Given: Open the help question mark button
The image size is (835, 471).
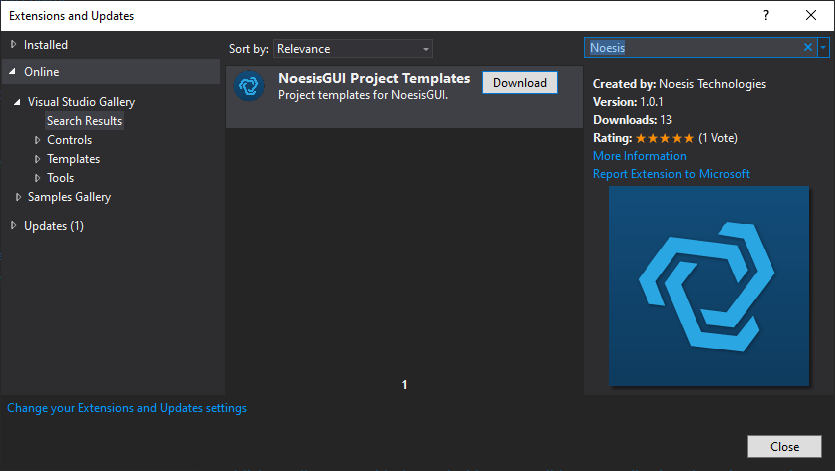Looking at the screenshot, I should pyautogui.click(x=766, y=15).
